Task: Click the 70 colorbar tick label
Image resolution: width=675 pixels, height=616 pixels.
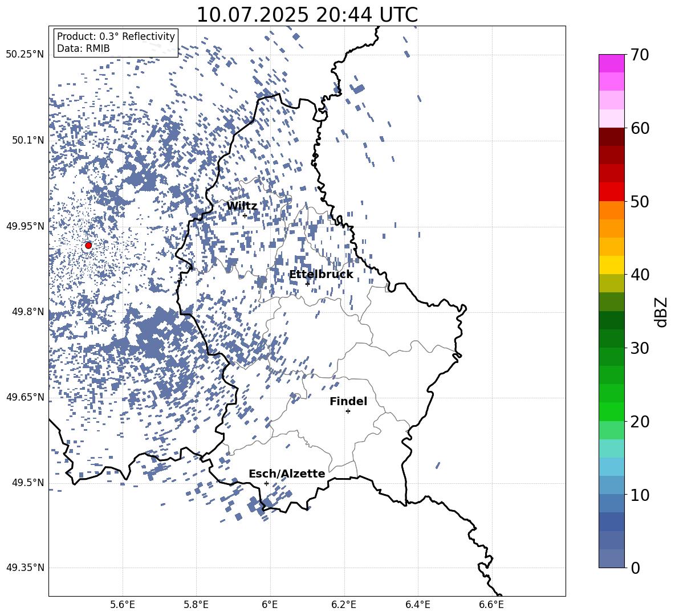Action: [x=640, y=55]
